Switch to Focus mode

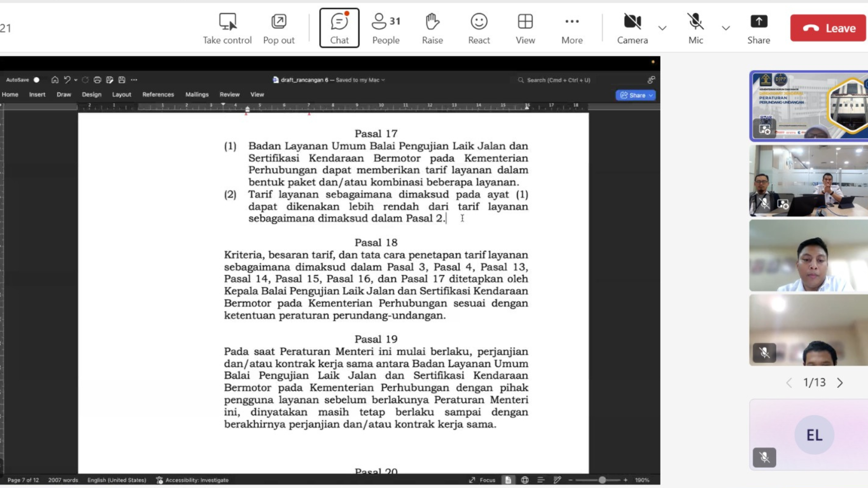(482, 480)
